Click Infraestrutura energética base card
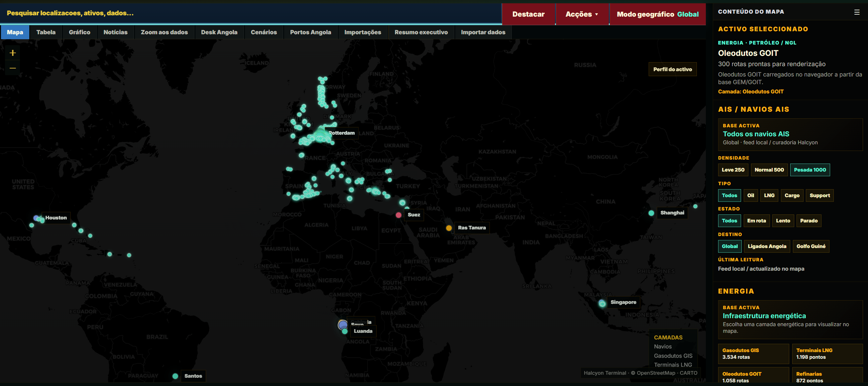The height and width of the screenshot is (386, 868). coord(790,320)
